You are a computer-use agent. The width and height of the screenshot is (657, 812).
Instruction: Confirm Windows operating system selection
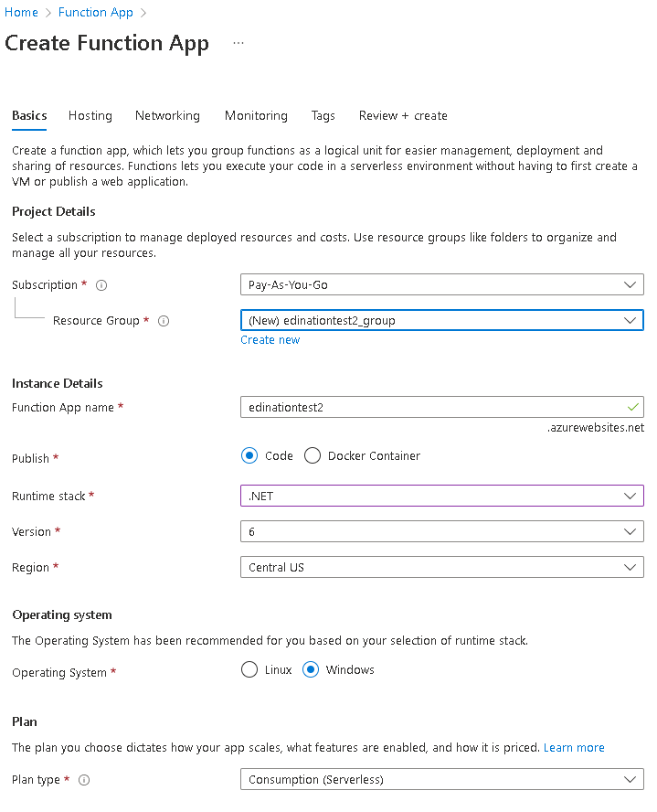[x=309, y=669]
